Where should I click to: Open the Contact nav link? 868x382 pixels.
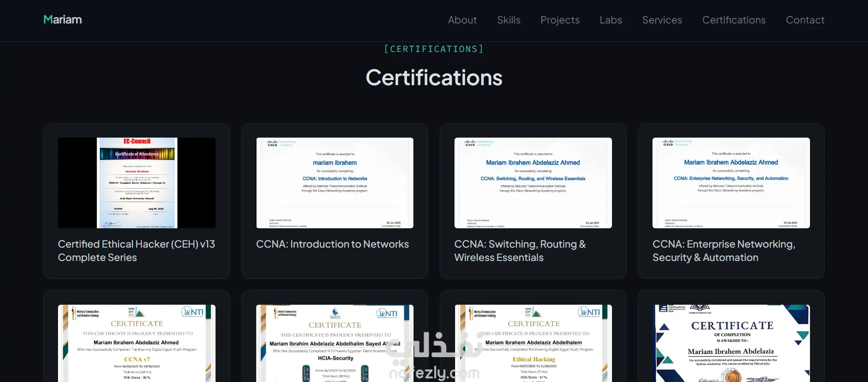click(805, 20)
